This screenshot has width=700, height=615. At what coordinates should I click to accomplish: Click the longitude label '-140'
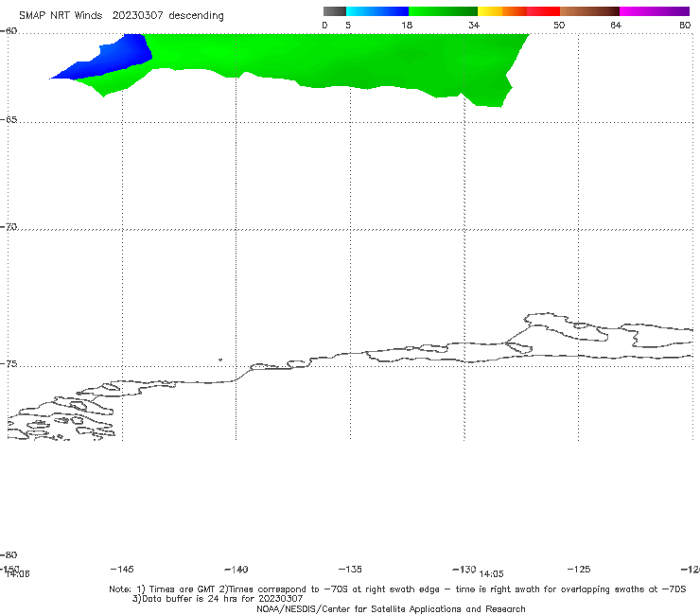tap(236, 570)
